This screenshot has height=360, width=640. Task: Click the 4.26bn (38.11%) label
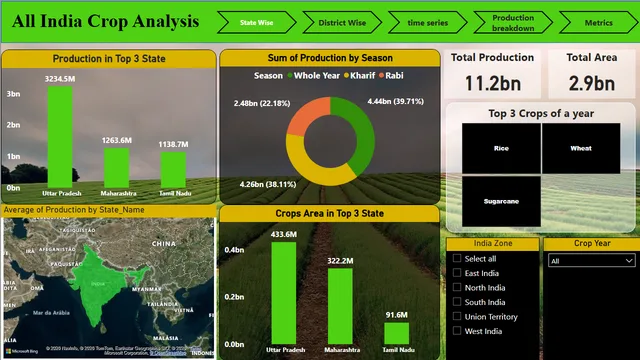[268, 184]
